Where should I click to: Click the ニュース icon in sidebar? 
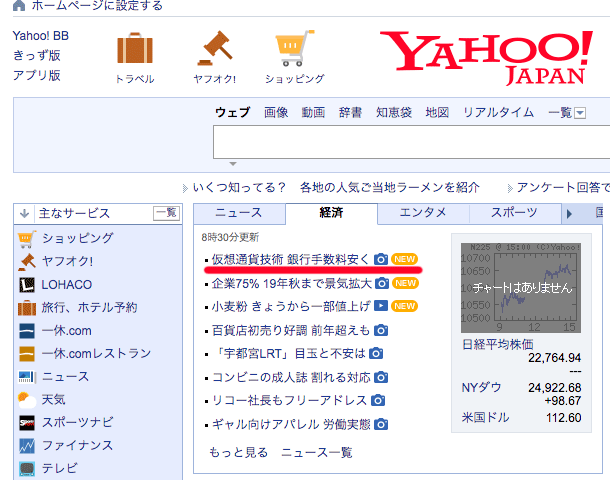(27, 377)
